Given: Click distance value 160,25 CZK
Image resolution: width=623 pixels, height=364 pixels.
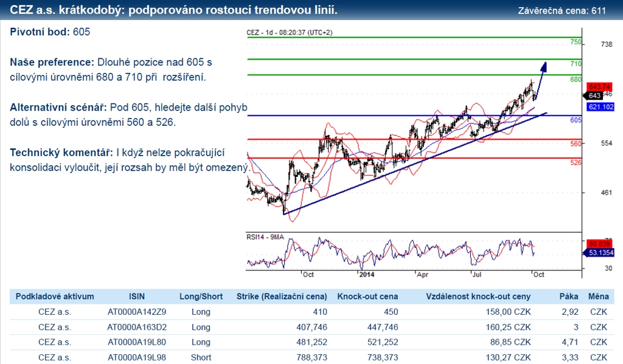Looking at the screenshot, I should tap(508, 328).
